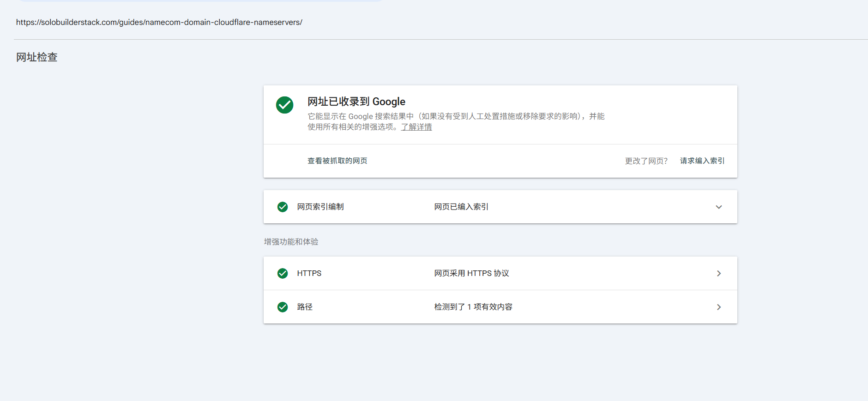
Task: Click the 增强功能和体验 section label
Action: pos(291,242)
